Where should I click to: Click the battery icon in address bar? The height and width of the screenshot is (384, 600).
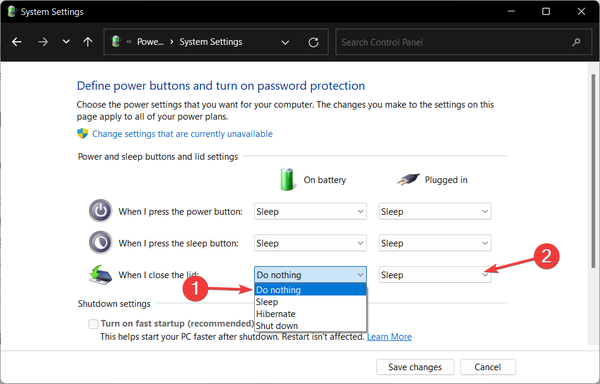point(116,41)
